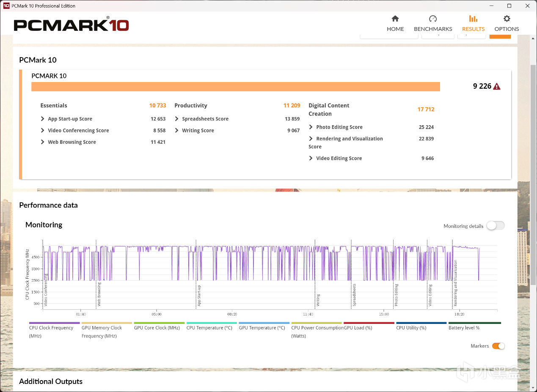Click the Productivity score 11 209
This screenshot has width=537, height=392.
(x=292, y=105)
